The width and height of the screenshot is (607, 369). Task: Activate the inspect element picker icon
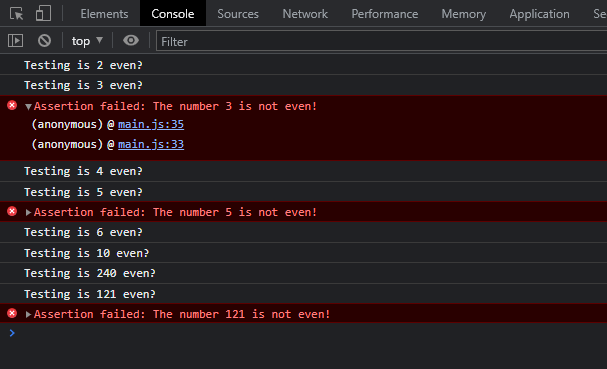coord(16,14)
